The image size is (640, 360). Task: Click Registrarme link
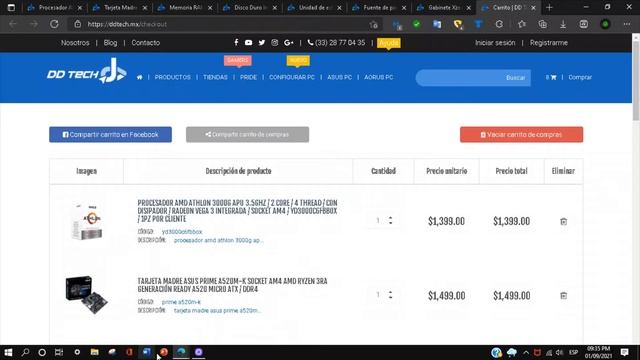tap(549, 42)
